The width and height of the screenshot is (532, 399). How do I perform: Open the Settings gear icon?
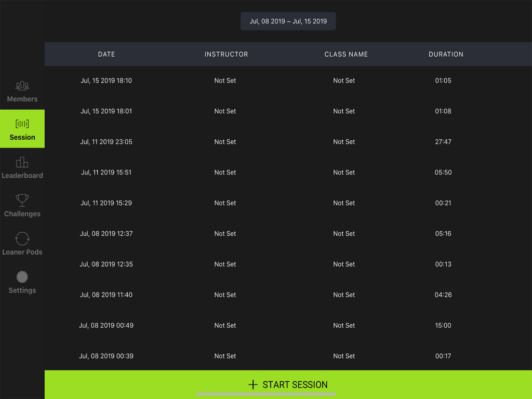coord(22,277)
